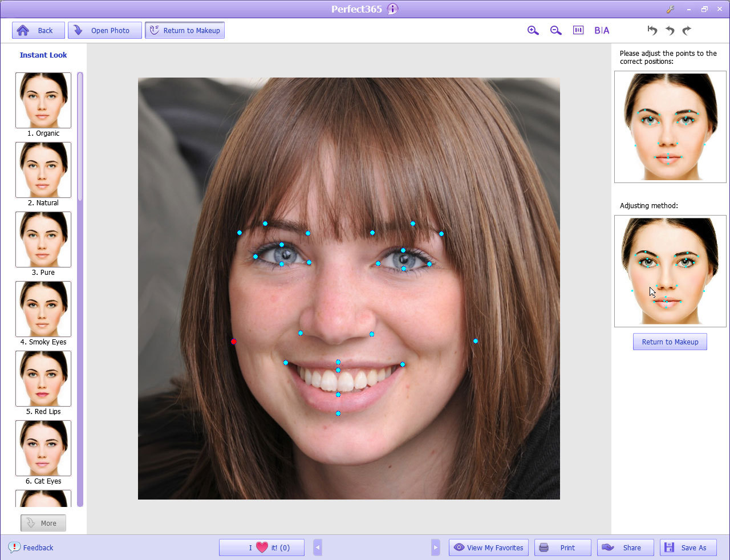730x560 pixels.
Task: Click the undo-all arrow icon
Action: coord(652,30)
